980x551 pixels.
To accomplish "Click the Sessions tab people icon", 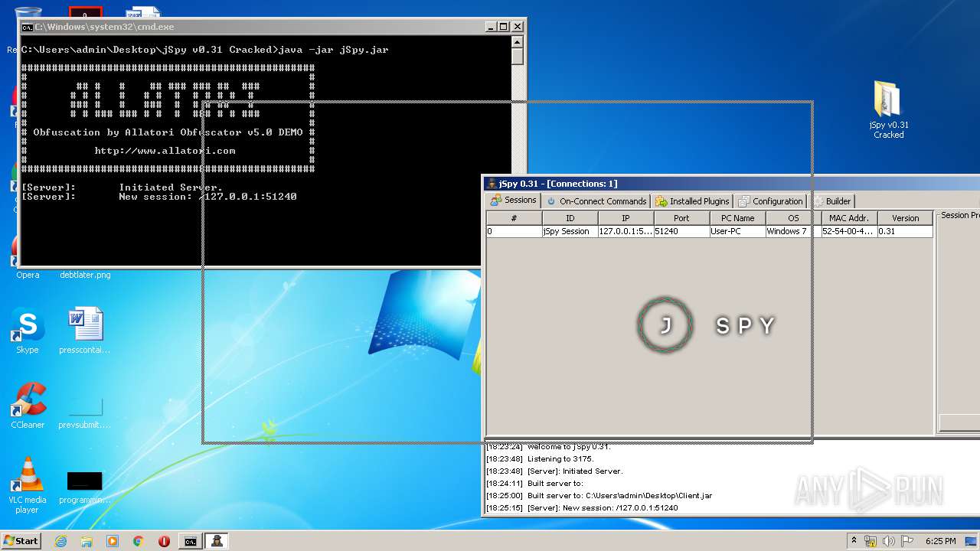I will [x=496, y=201].
